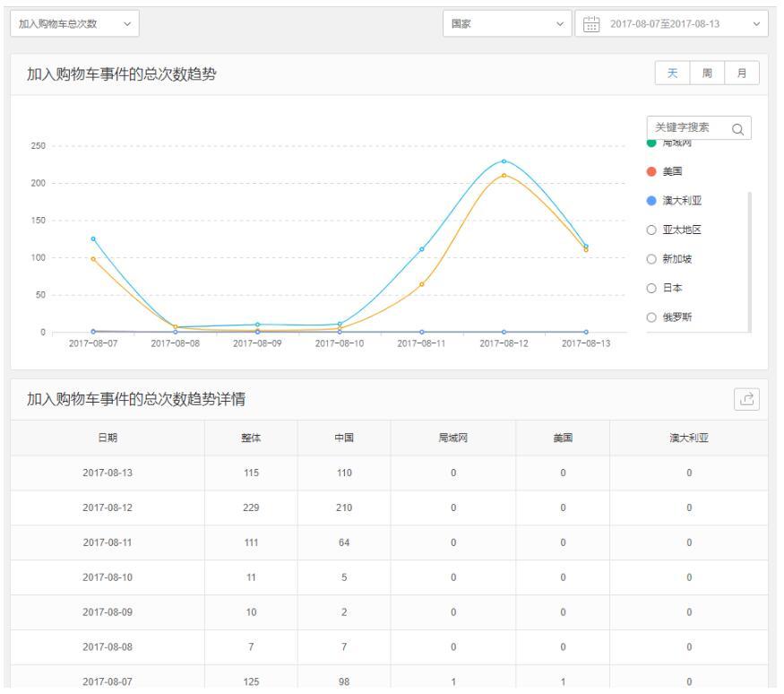Click the search magnifier in legend box

coord(737,129)
